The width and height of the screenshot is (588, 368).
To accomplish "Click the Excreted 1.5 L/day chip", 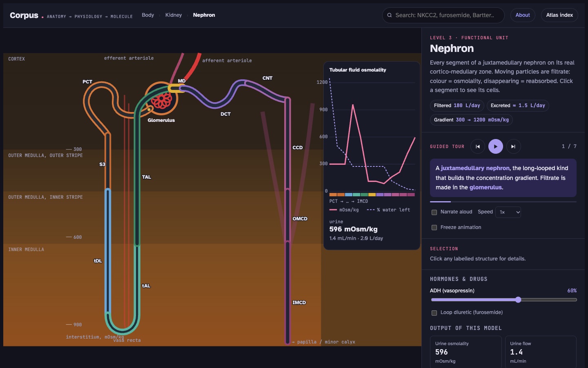I will (518, 105).
